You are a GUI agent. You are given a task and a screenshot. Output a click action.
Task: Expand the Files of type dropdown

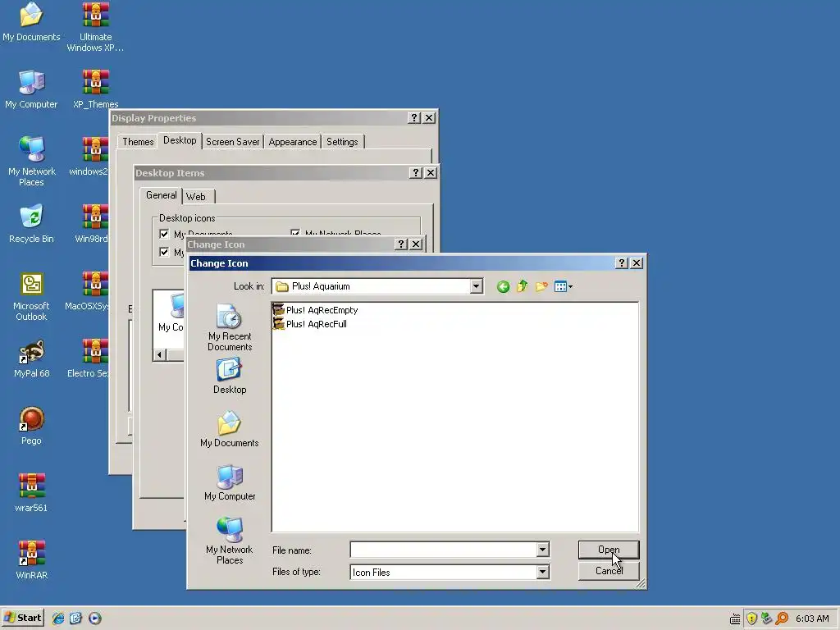542,572
